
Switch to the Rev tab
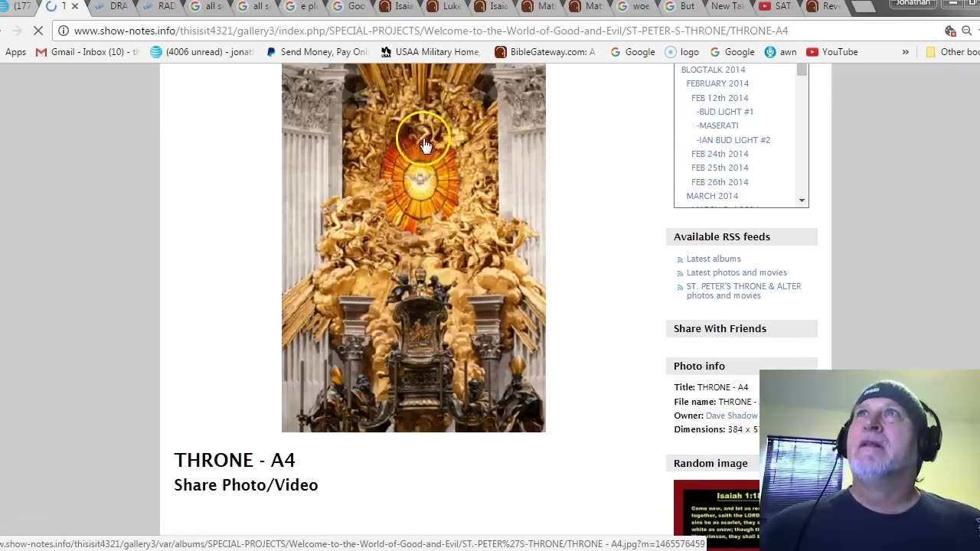(x=824, y=6)
